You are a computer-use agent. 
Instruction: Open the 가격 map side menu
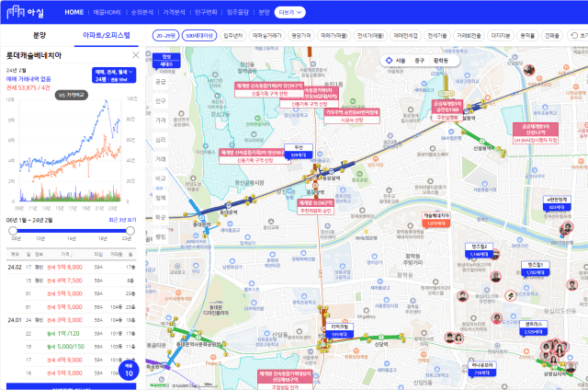(161, 120)
